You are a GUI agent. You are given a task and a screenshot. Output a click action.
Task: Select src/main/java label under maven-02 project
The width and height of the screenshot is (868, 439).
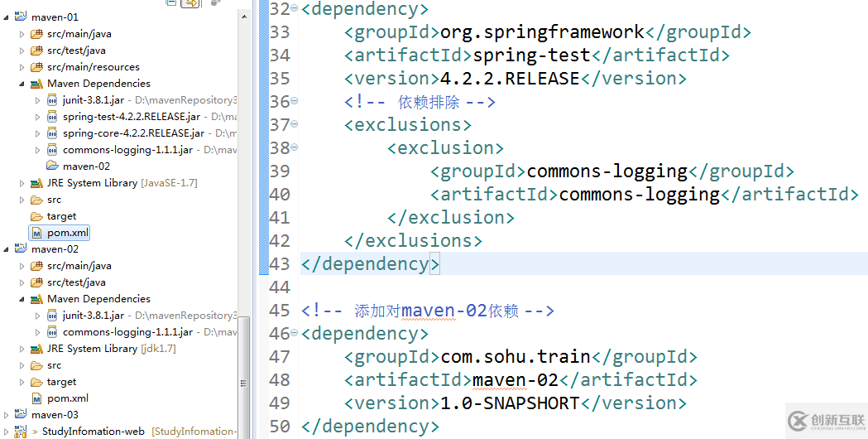pyautogui.click(x=79, y=266)
